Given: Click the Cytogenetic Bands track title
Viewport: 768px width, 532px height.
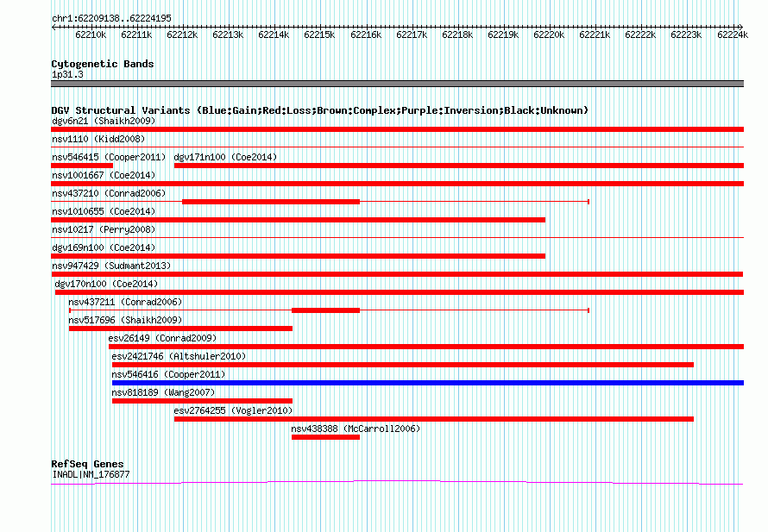Looking at the screenshot, I should coord(103,64).
